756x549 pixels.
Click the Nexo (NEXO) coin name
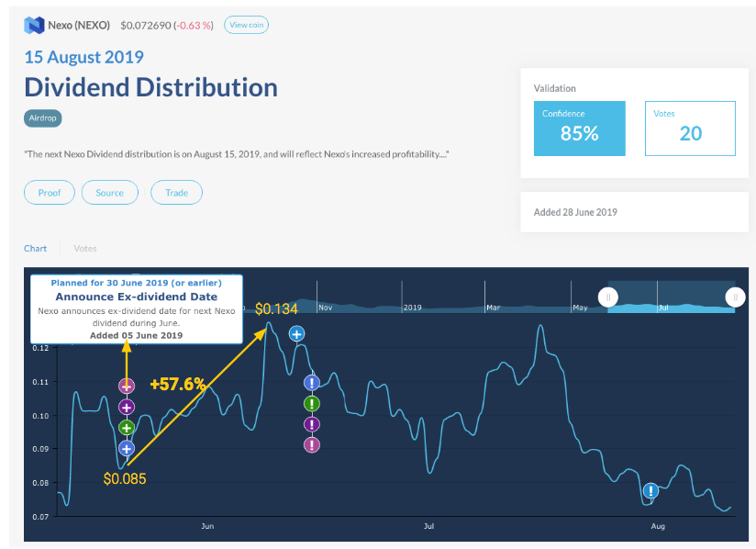coord(79,25)
